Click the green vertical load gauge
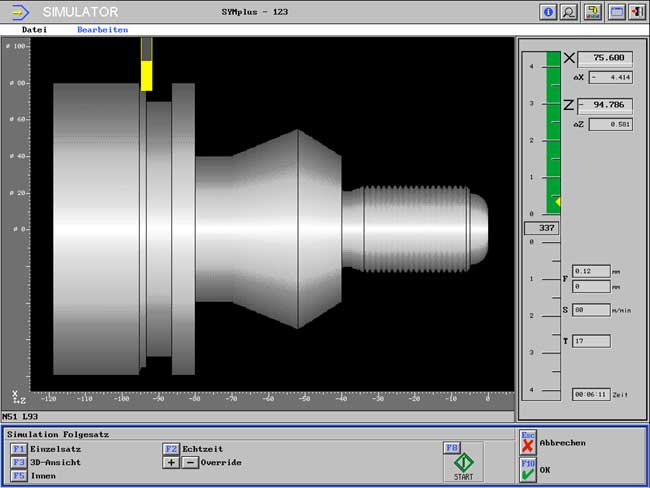 [x=553, y=130]
